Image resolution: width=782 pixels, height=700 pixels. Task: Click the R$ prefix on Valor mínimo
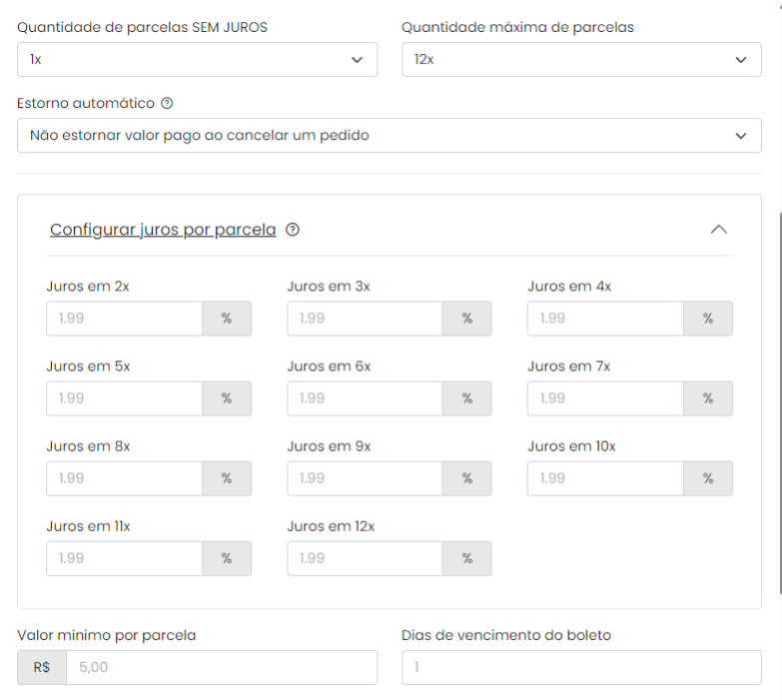(x=42, y=667)
